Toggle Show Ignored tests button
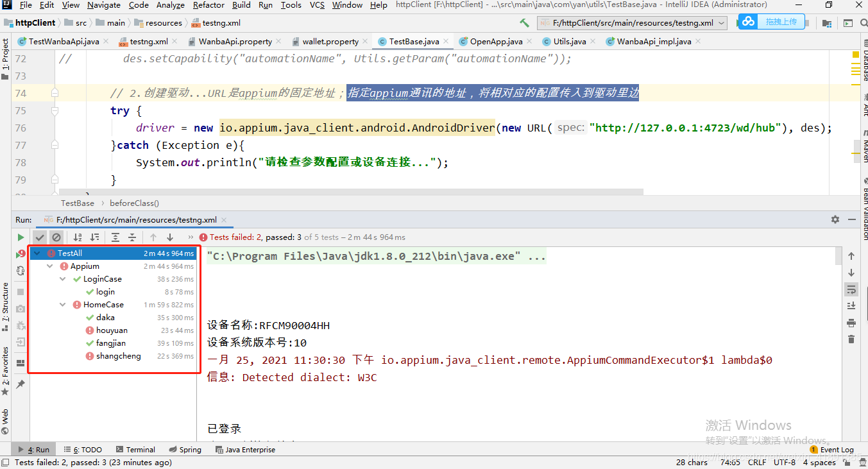Image resolution: width=868 pixels, height=469 pixels. (x=56, y=237)
